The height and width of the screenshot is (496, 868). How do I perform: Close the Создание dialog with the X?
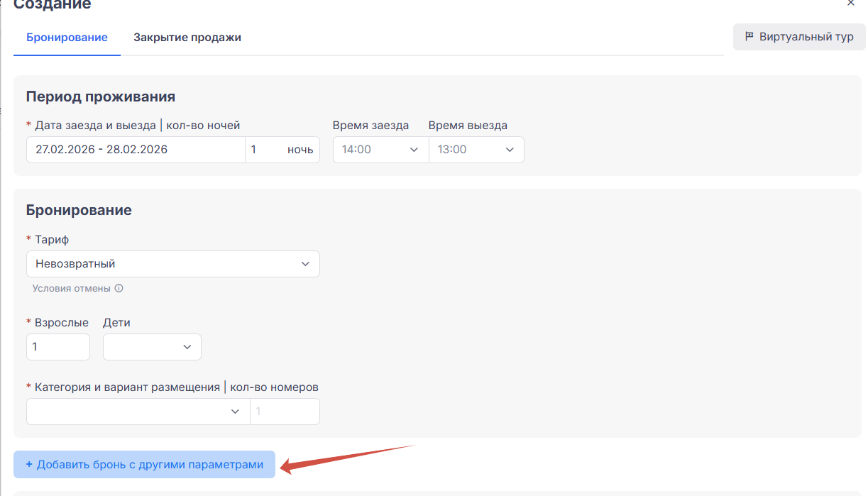pos(851,4)
